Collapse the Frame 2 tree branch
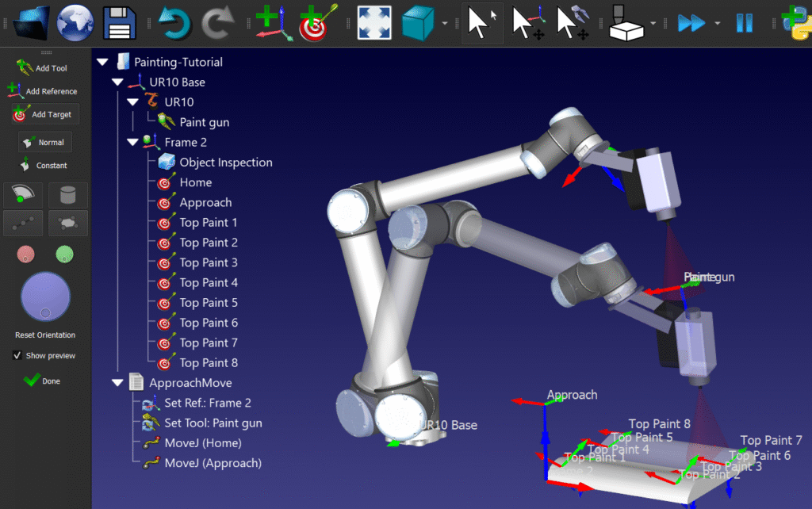 [133, 142]
